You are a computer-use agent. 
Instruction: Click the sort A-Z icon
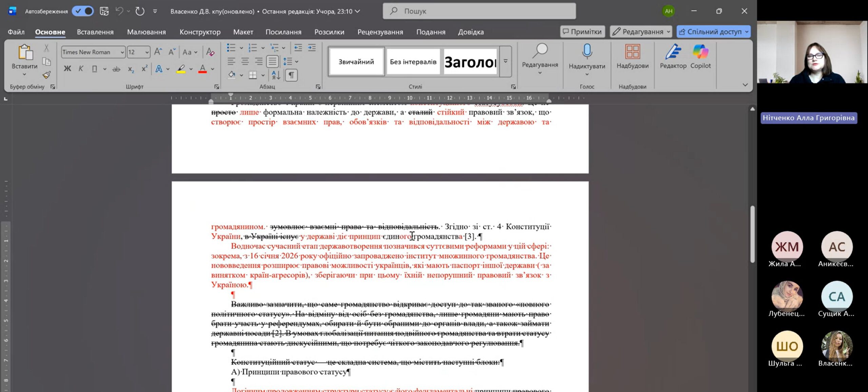click(x=276, y=75)
